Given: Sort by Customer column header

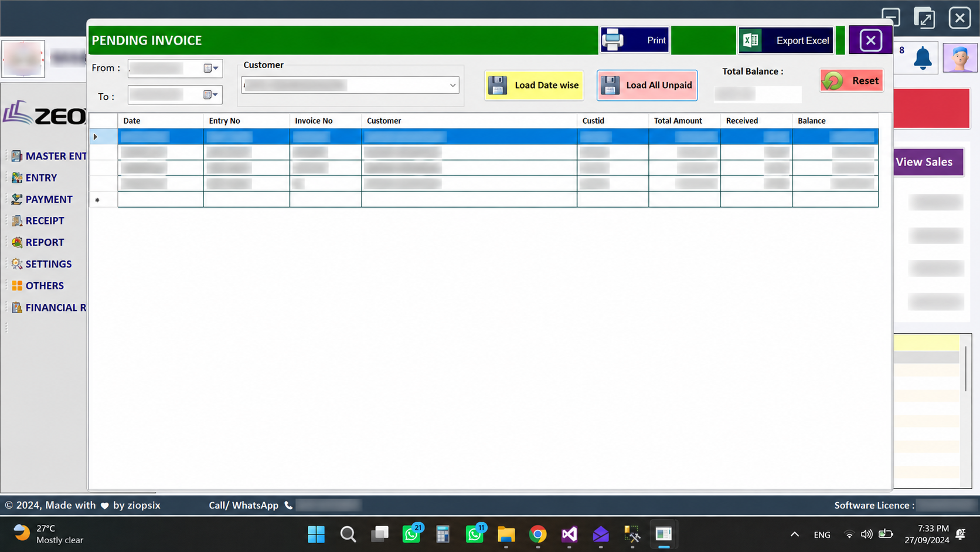Looking at the screenshot, I should 469,120.
